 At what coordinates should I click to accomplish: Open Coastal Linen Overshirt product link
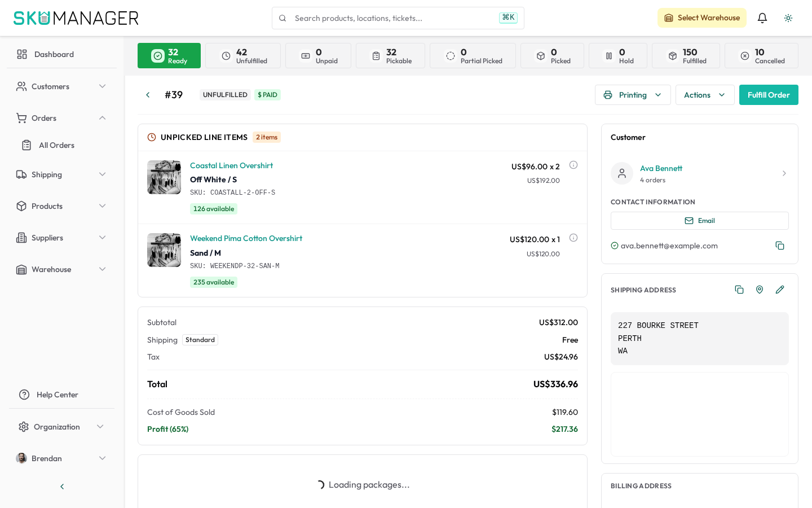231,165
